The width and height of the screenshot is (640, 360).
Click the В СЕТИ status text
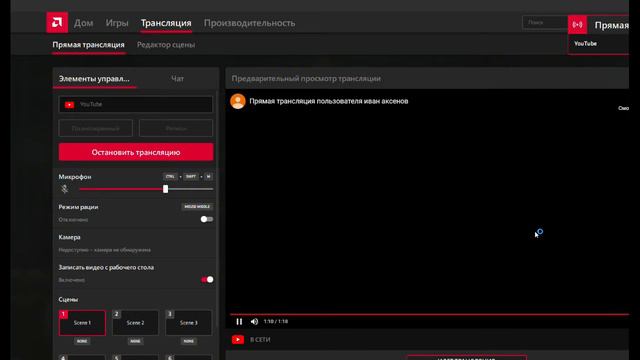(260, 340)
